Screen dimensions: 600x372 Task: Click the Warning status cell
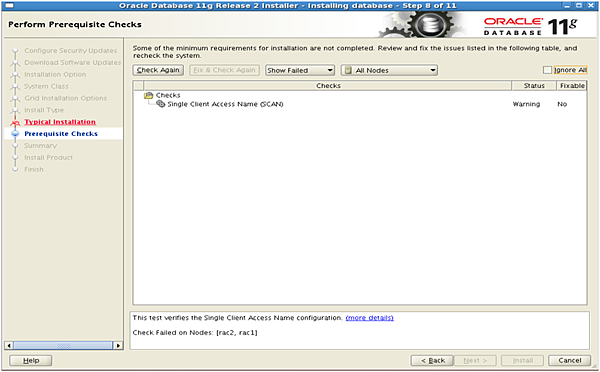(526, 104)
